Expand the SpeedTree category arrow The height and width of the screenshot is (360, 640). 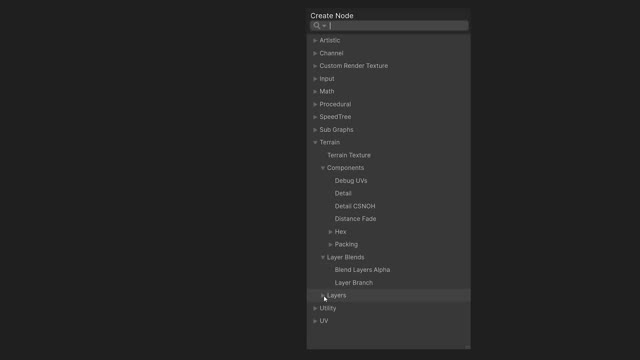click(x=315, y=117)
